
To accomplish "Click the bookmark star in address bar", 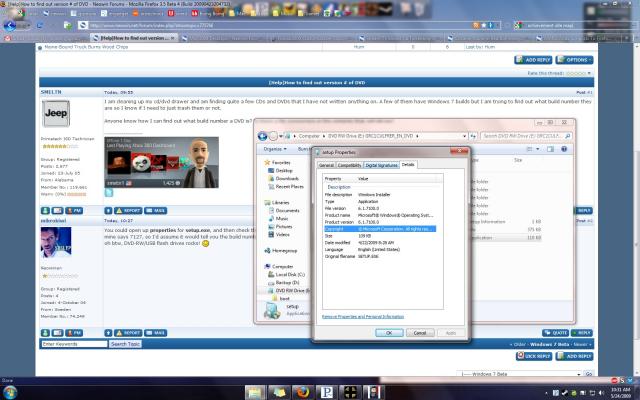I will [484, 25].
